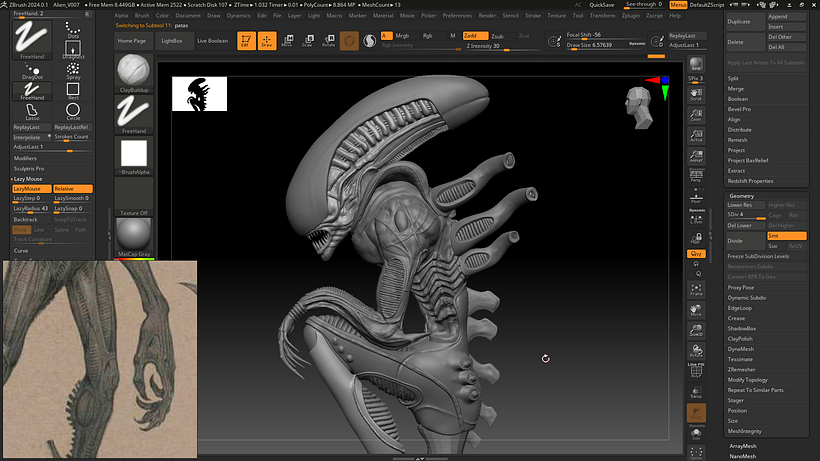Toggle PolyF line fill display
The height and width of the screenshot is (461, 820).
coord(696,371)
